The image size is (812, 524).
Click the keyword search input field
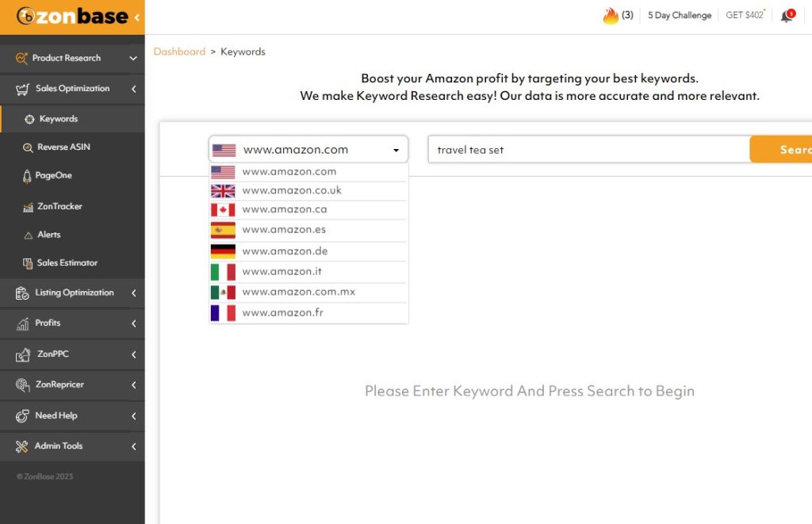(x=588, y=150)
